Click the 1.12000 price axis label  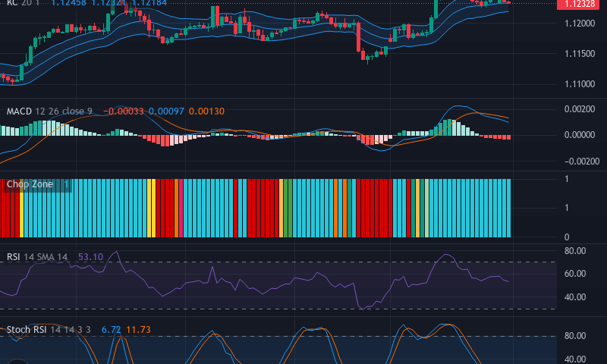click(x=580, y=24)
